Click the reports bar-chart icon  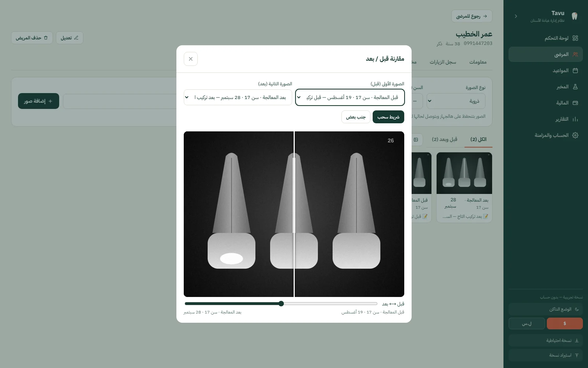pyautogui.click(x=576, y=119)
